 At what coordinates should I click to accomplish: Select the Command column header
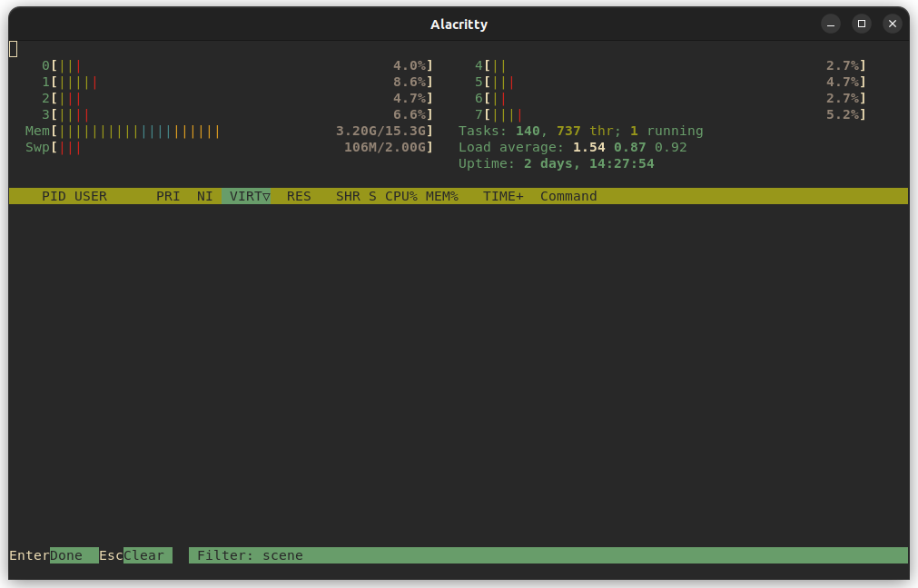coord(568,196)
